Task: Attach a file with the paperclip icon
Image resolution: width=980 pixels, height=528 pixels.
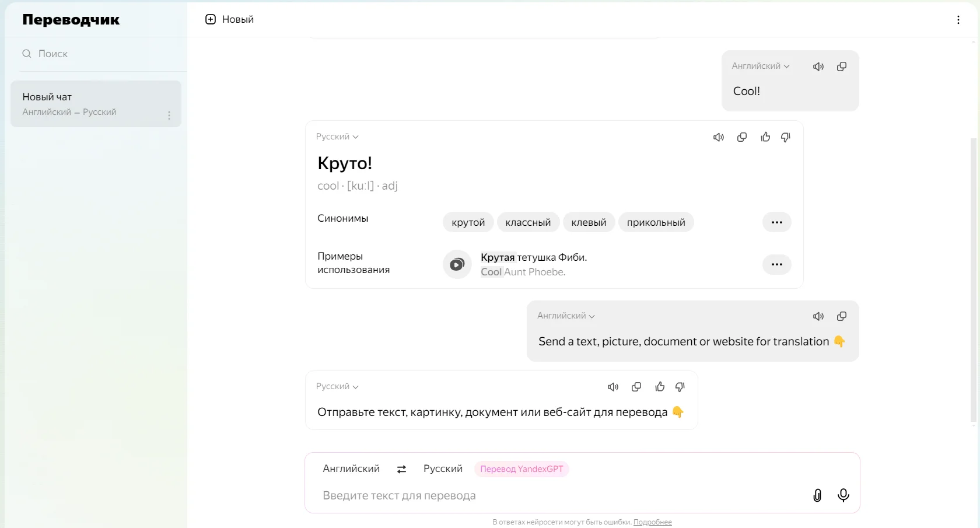Action: [x=817, y=495]
